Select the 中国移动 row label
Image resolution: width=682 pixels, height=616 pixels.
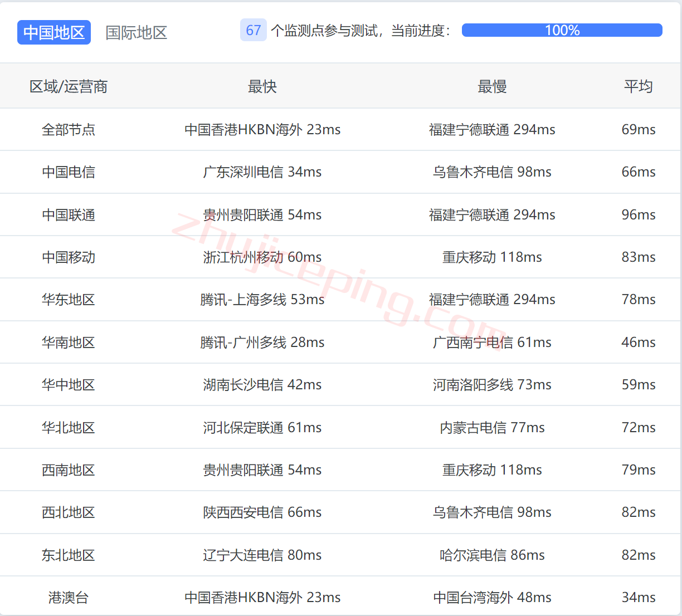point(69,257)
